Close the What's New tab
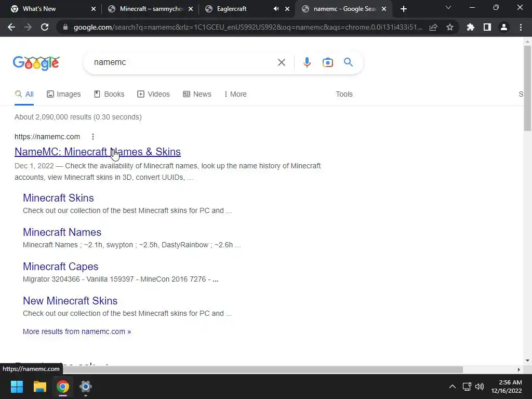Image resolution: width=532 pixels, height=399 pixels. (x=94, y=9)
